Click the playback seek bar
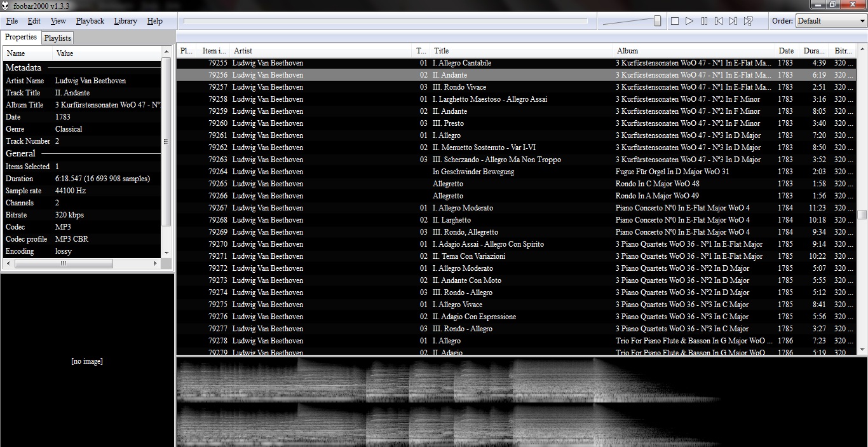868x447 pixels. point(386,21)
